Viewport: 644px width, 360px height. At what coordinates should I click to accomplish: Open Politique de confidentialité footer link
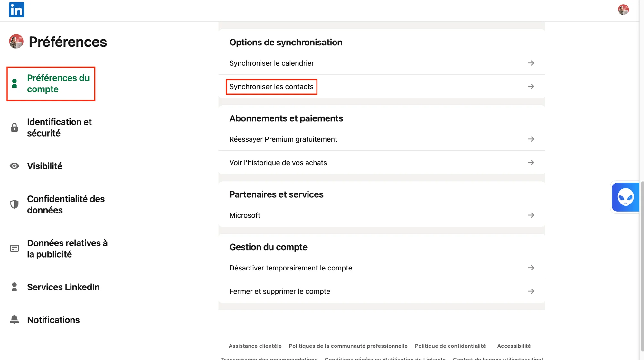[450, 346]
